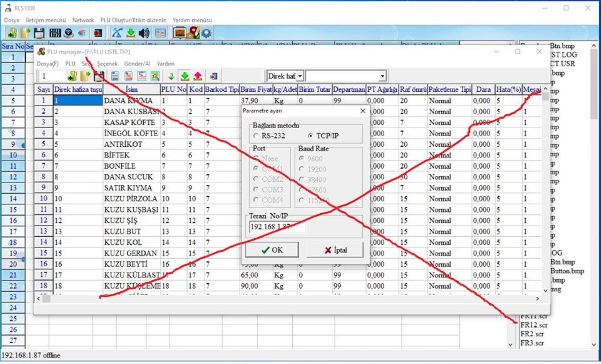Select the KUZU GERDAN row name
The image size is (601, 364).
[x=130, y=253]
